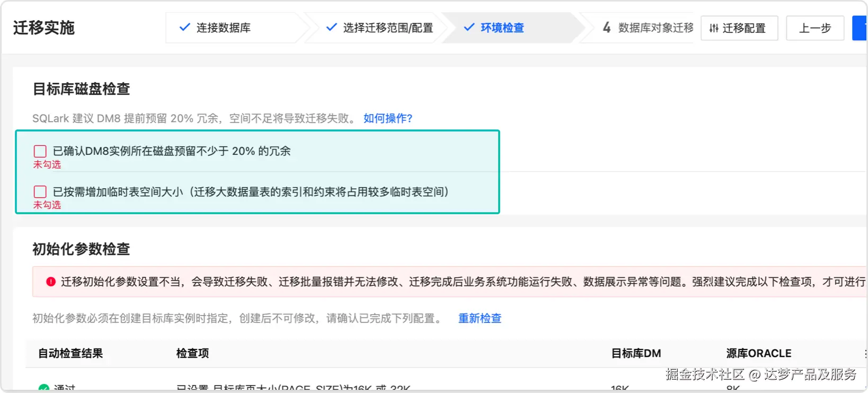This screenshot has width=868, height=393.
Task: Click the 目标库DM column header
Action: [x=636, y=353]
